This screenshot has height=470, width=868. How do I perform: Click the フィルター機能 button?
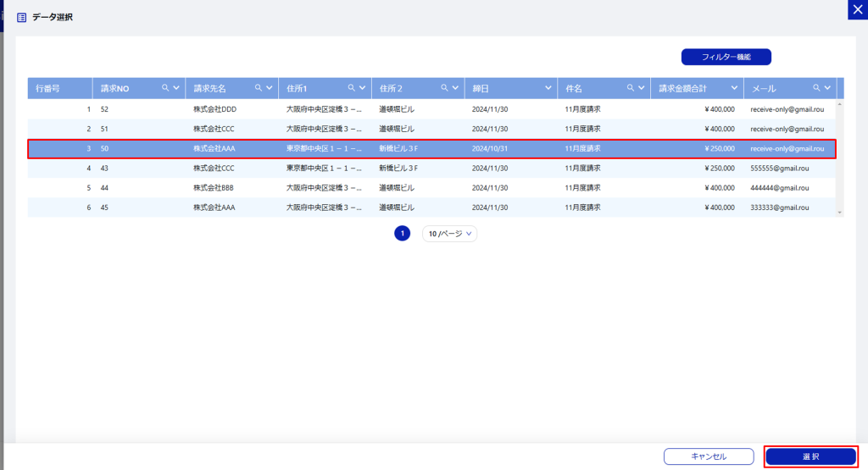[x=726, y=58]
